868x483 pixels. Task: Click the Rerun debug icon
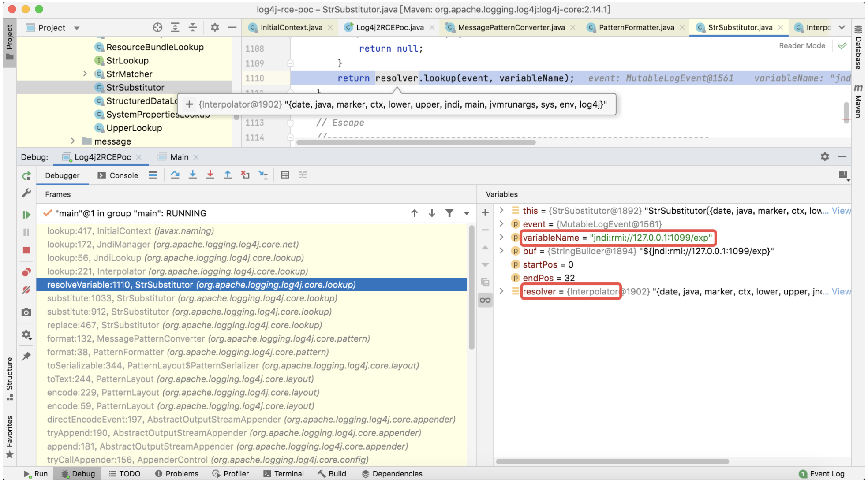26,176
